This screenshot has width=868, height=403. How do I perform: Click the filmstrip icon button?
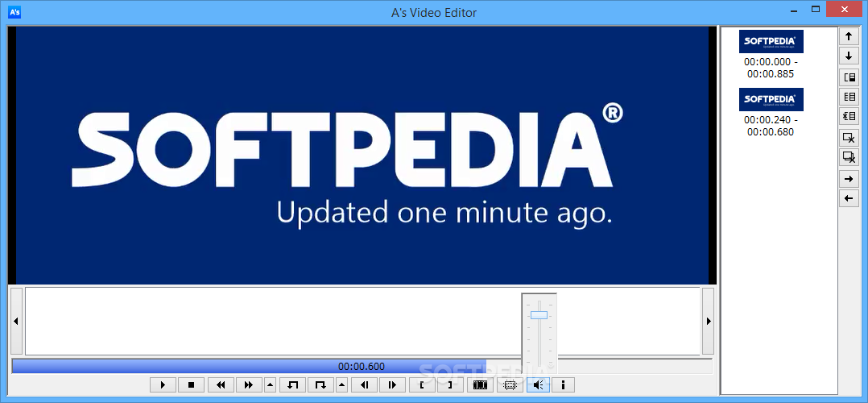point(481,384)
